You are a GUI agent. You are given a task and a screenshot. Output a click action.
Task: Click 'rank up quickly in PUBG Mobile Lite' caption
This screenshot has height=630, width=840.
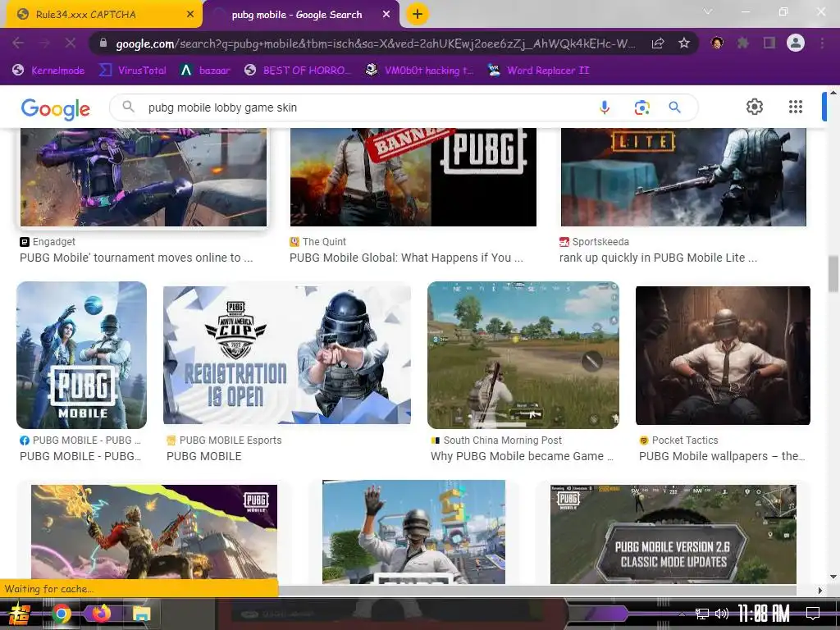(x=658, y=258)
